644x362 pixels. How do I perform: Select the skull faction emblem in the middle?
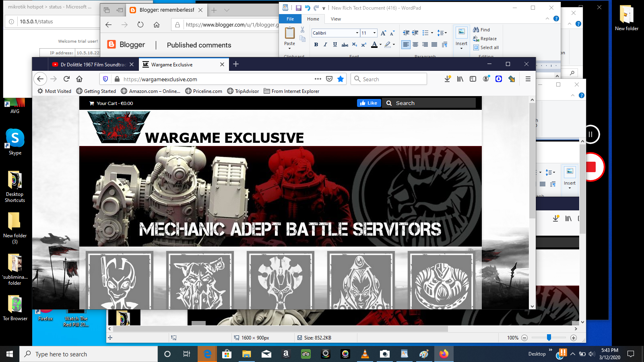(281, 280)
